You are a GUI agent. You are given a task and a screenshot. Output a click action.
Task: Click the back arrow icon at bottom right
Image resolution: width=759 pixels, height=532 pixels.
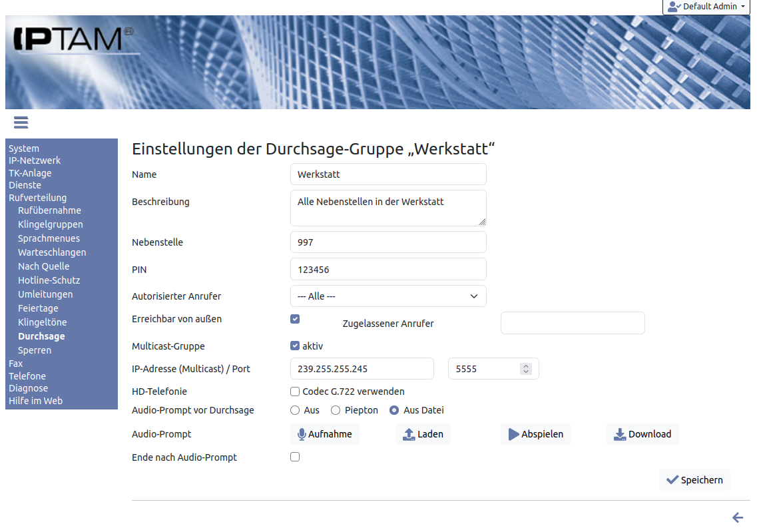pyautogui.click(x=737, y=517)
